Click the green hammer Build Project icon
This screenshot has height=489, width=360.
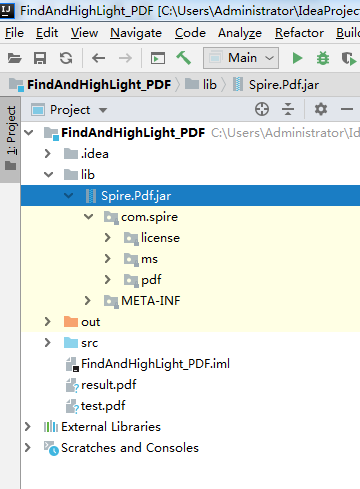pos(183,58)
